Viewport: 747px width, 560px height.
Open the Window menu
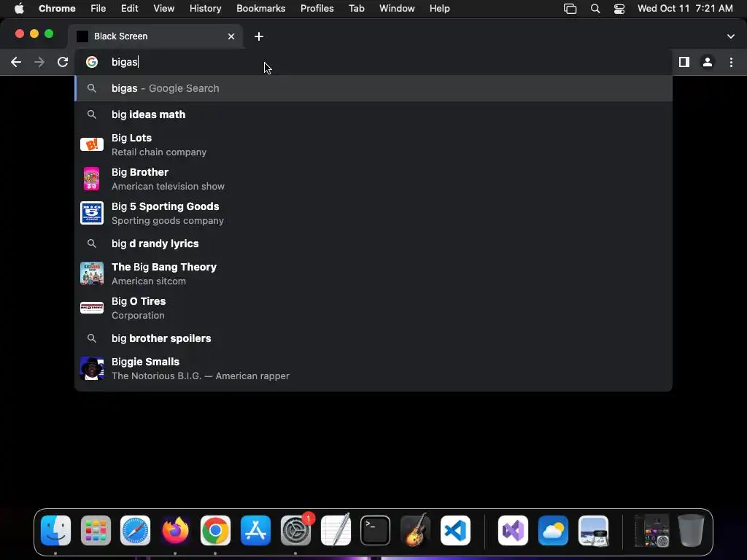click(x=397, y=8)
